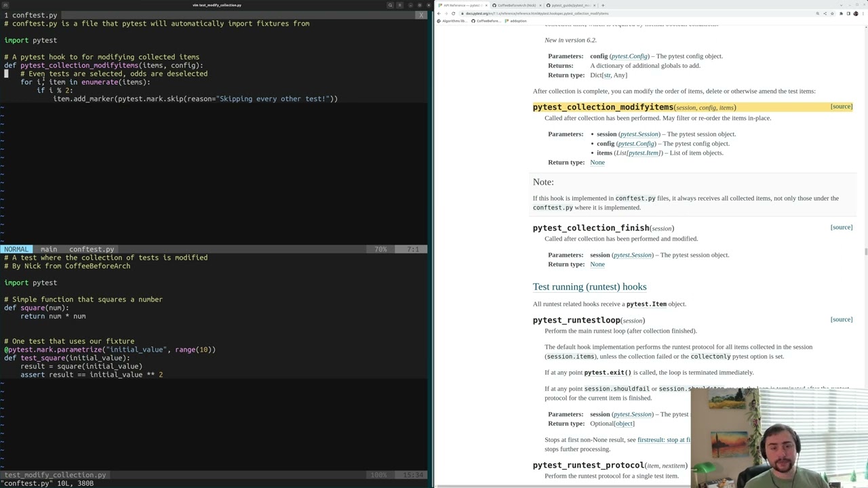The image size is (868, 488).
Task: Open the CoffeeBefore... bookmark
Action: coord(486,21)
